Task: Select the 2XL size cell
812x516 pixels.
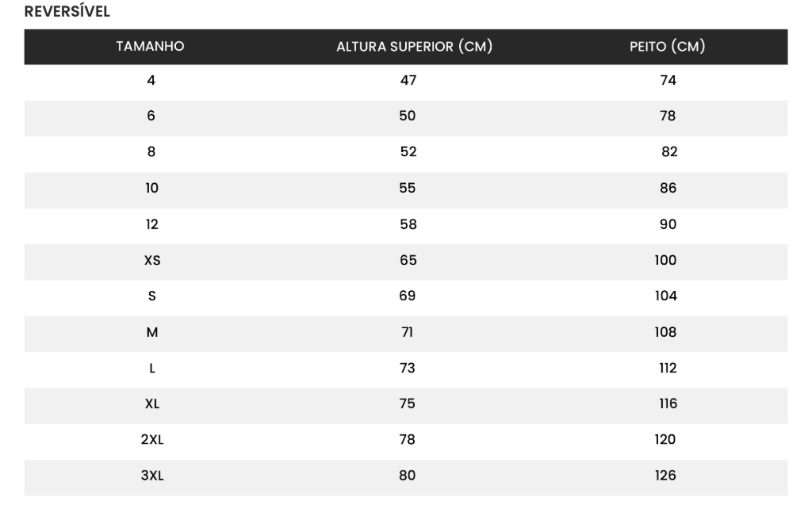Action: coord(151,440)
